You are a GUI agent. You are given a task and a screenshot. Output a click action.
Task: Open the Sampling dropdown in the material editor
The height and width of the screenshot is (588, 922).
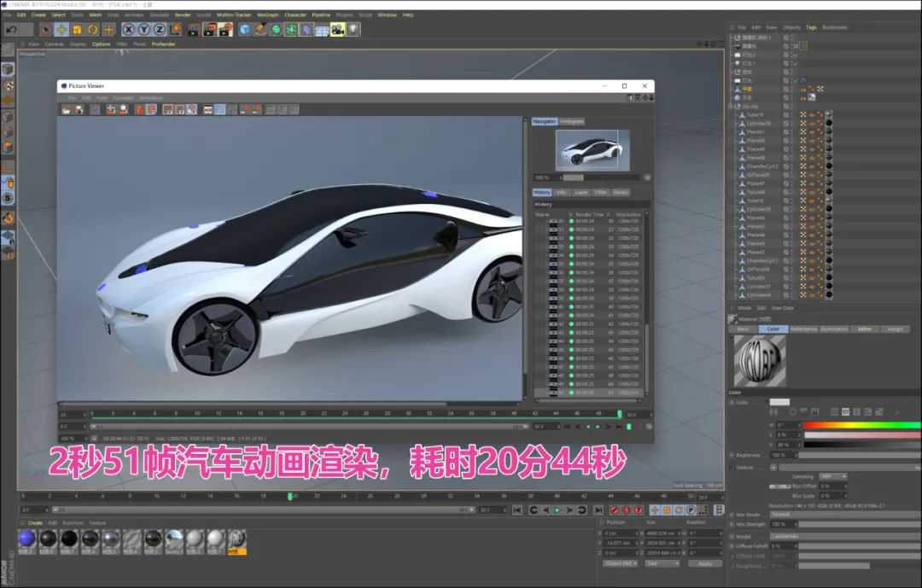(x=832, y=476)
